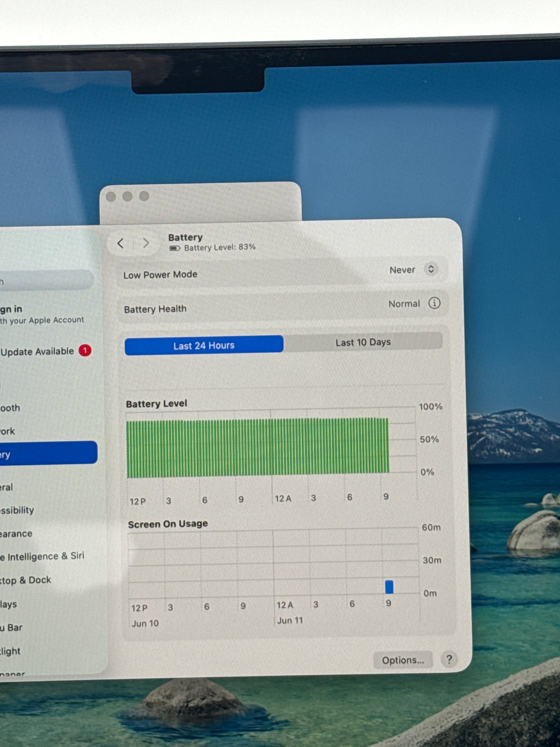Click the Low Power Mode label
Image resolution: width=560 pixels, height=747 pixels.
[x=160, y=275]
